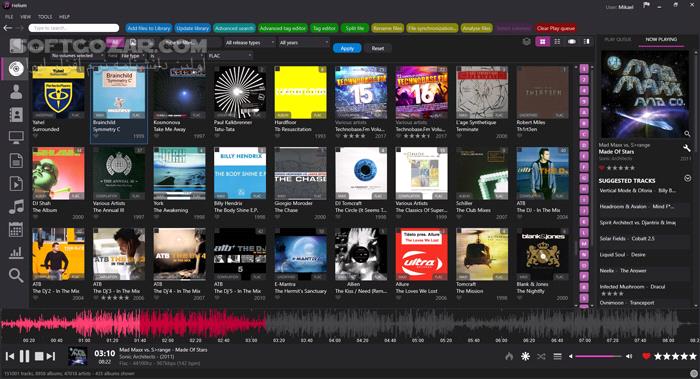Open the music note tracks view in sidebar

(16, 207)
